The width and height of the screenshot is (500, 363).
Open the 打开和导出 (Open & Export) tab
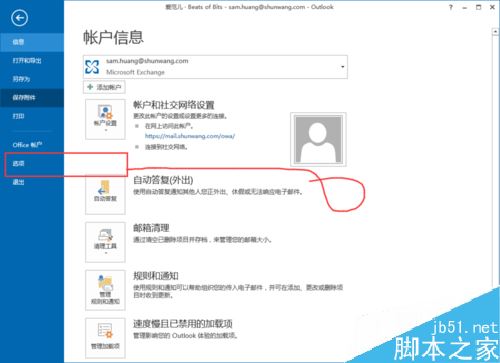(x=32, y=61)
